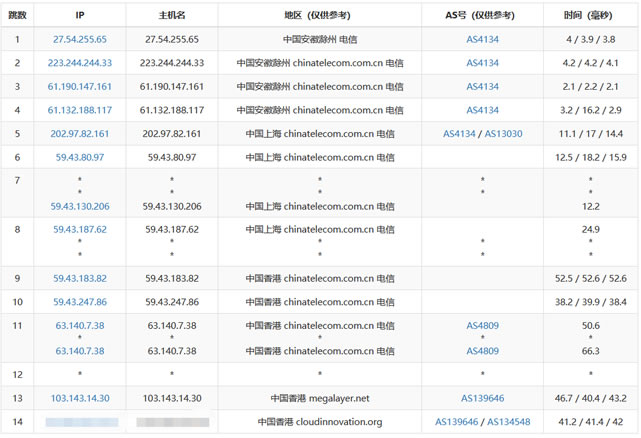Open the 59.43.187.62 IP link
This screenshot has width=641, height=438.
coord(80,229)
